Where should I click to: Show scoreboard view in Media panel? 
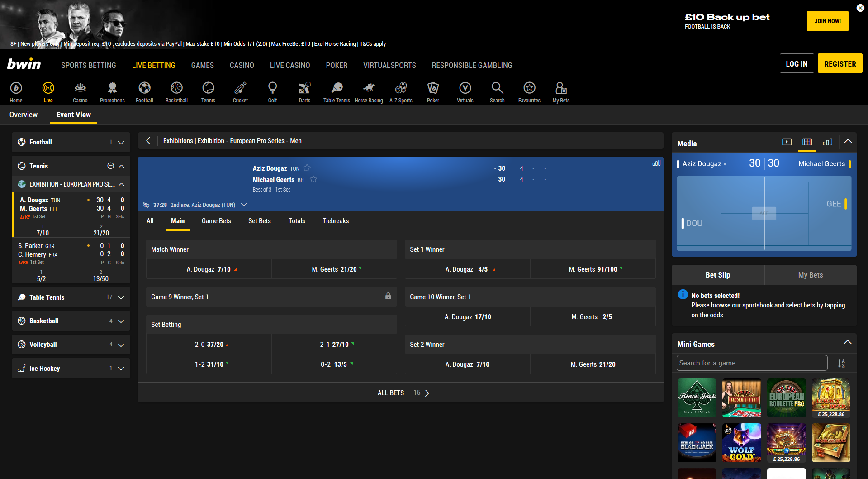807,142
